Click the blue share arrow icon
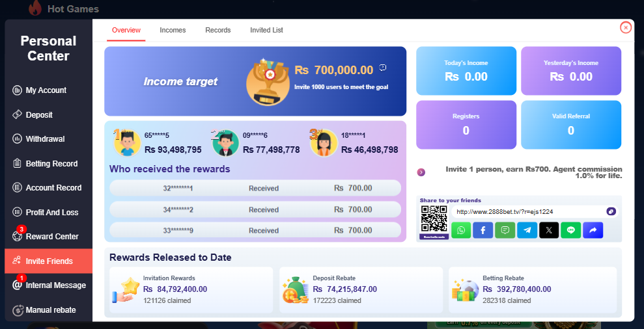 point(593,230)
